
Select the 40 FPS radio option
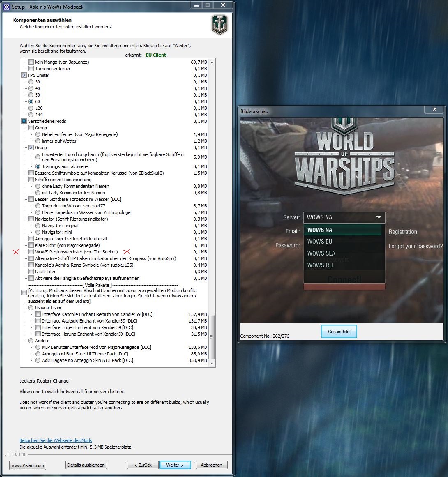tap(31, 88)
